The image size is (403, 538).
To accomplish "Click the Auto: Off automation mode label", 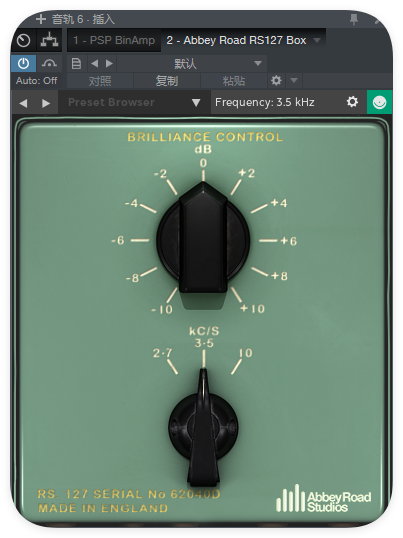I will [x=36, y=81].
